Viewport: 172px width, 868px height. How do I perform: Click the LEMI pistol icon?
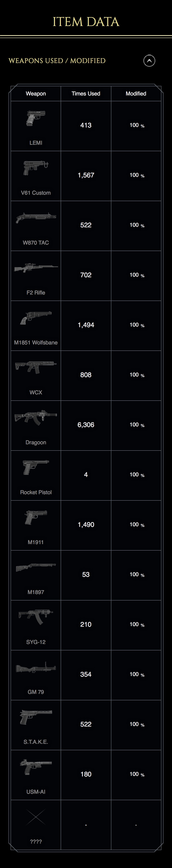pyautogui.click(x=36, y=118)
